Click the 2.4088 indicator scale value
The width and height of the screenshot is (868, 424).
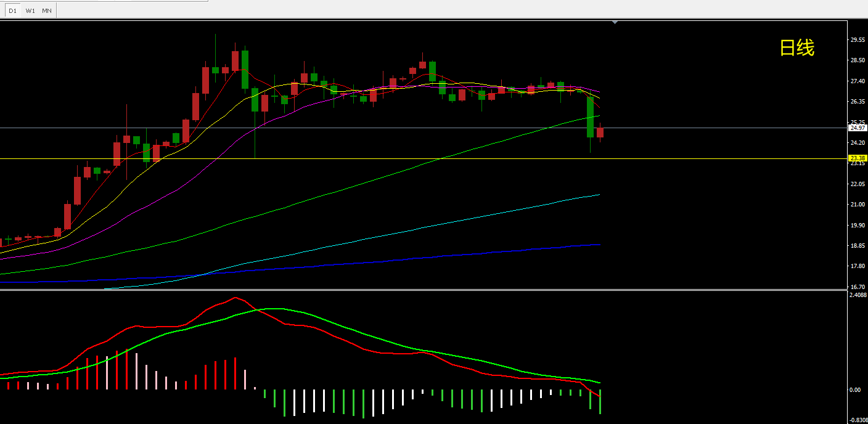(858, 295)
